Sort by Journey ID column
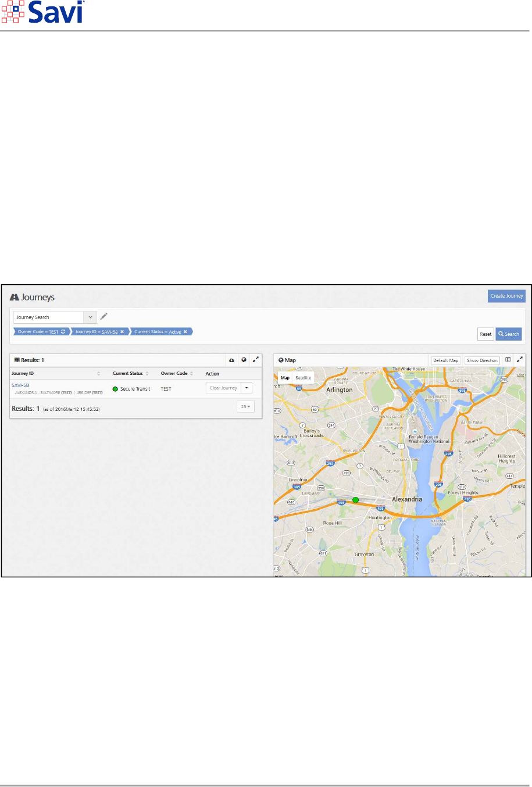 98,374
